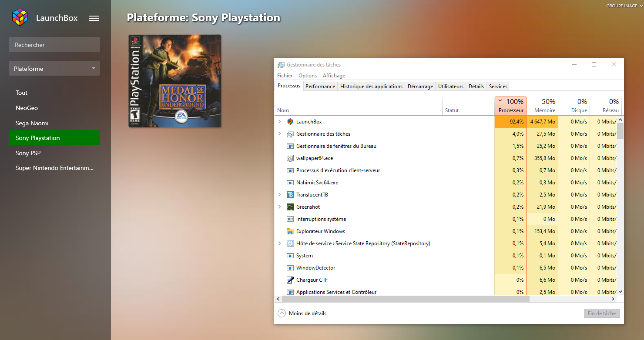This screenshot has height=340, width=644.
Task: Click the System process icon
Action: [290, 256]
